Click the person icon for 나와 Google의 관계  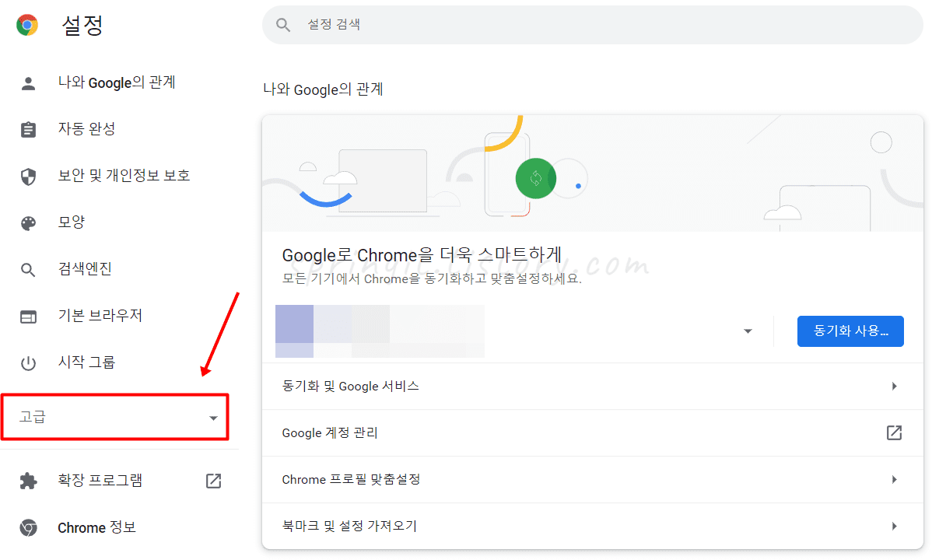click(28, 83)
